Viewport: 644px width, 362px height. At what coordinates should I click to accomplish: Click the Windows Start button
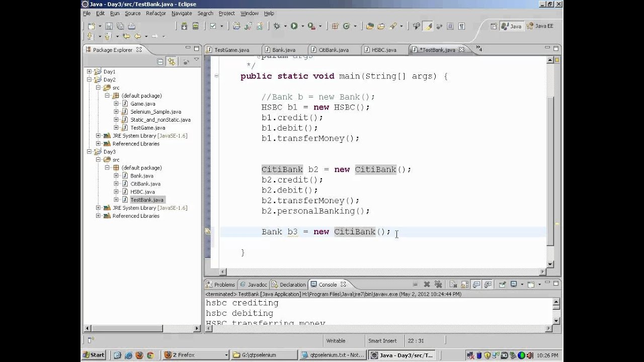[x=94, y=355]
